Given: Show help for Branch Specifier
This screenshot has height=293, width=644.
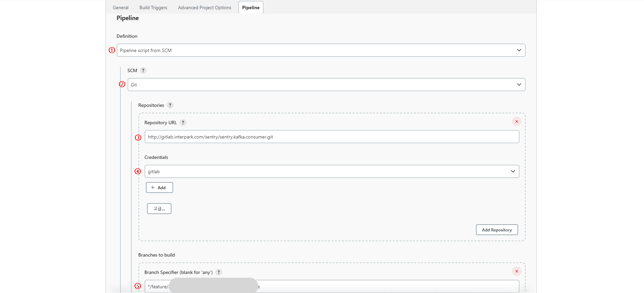Looking at the screenshot, I should 219,272.
